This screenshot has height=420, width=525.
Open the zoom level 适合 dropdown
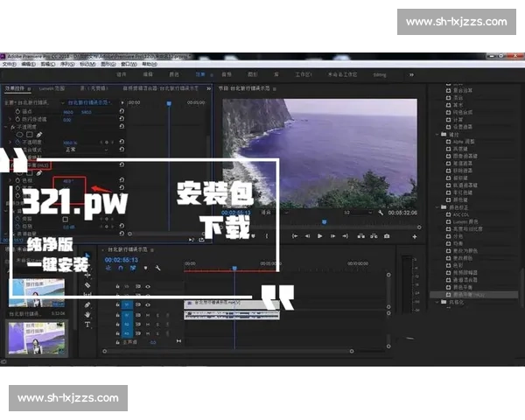coord(275,213)
